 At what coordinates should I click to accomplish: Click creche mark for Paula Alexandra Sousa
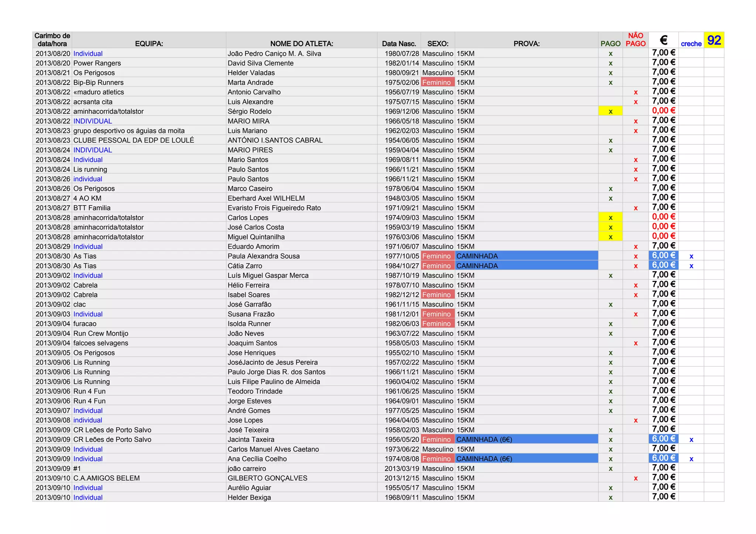click(691, 256)
